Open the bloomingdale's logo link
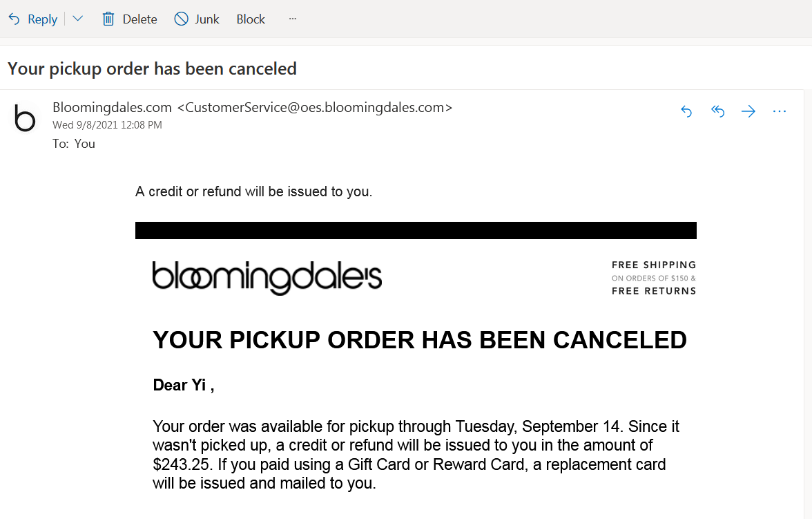Screen dimensions: 812x519 (x=267, y=278)
